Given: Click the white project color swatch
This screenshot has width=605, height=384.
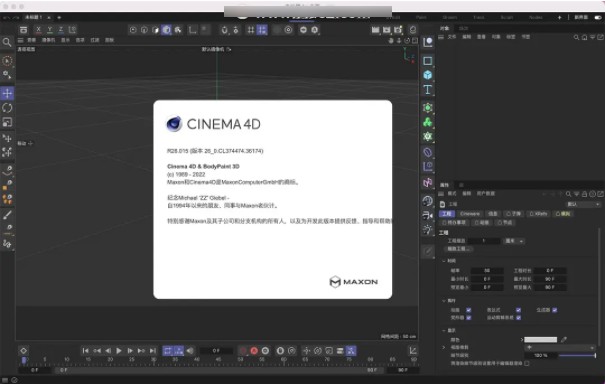Looking at the screenshot, I should point(541,340).
